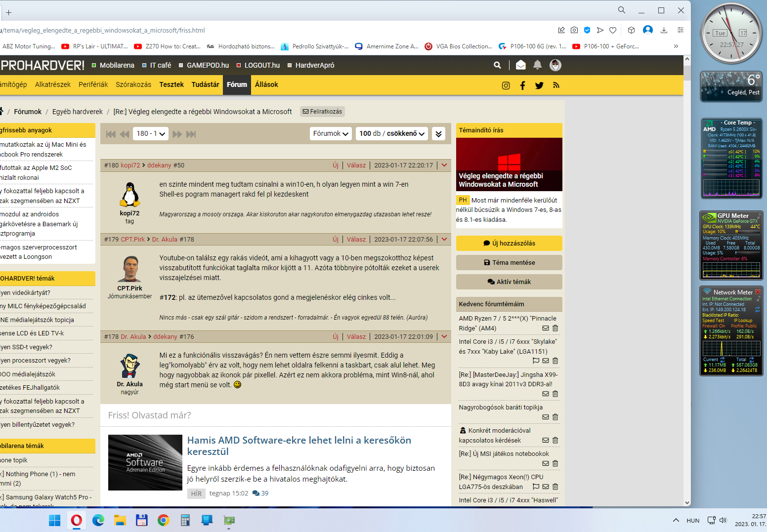Viewport: 767px width, 532px height.
Task: Click the Témaindító írás Windows image
Action: point(509,164)
